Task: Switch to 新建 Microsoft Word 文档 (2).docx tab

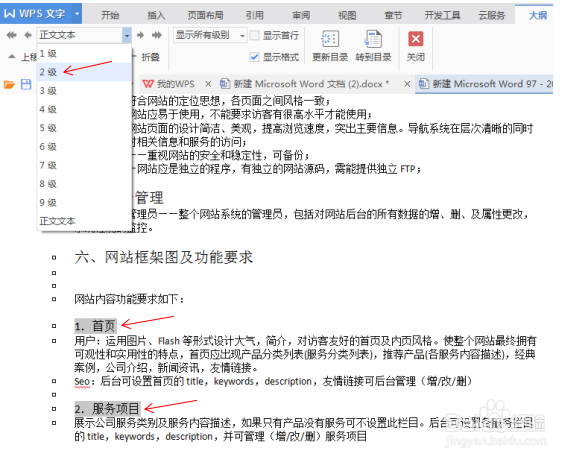Action: [x=305, y=84]
